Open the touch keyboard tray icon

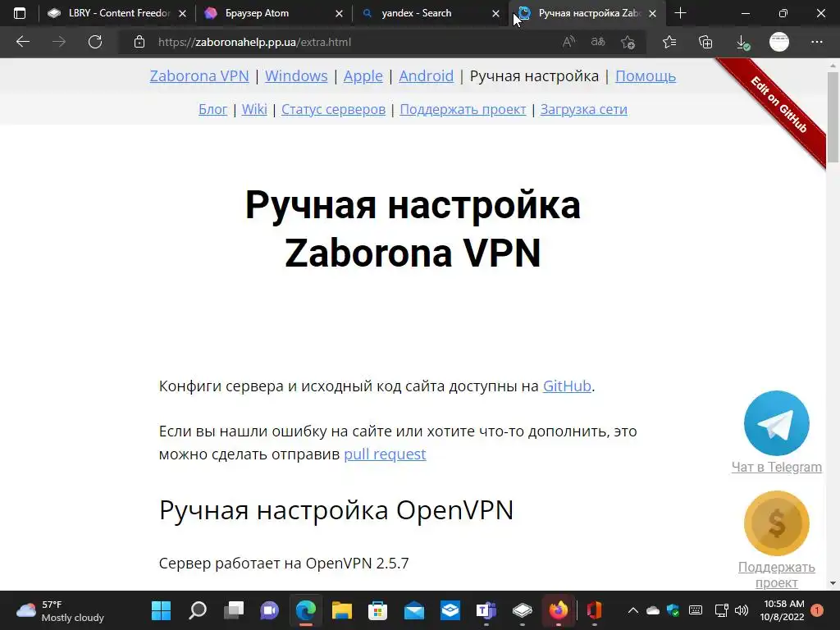click(x=696, y=610)
